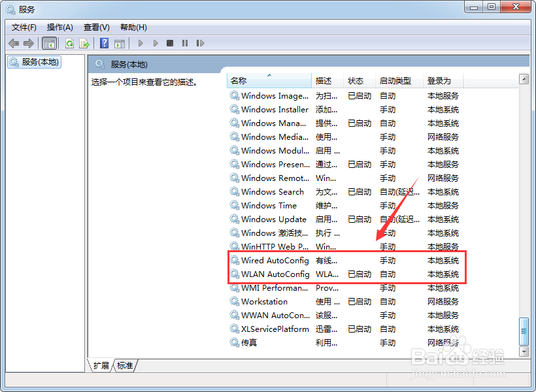This screenshot has width=536, height=392.
Task: Open the 操作 menu
Action: [x=59, y=27]
